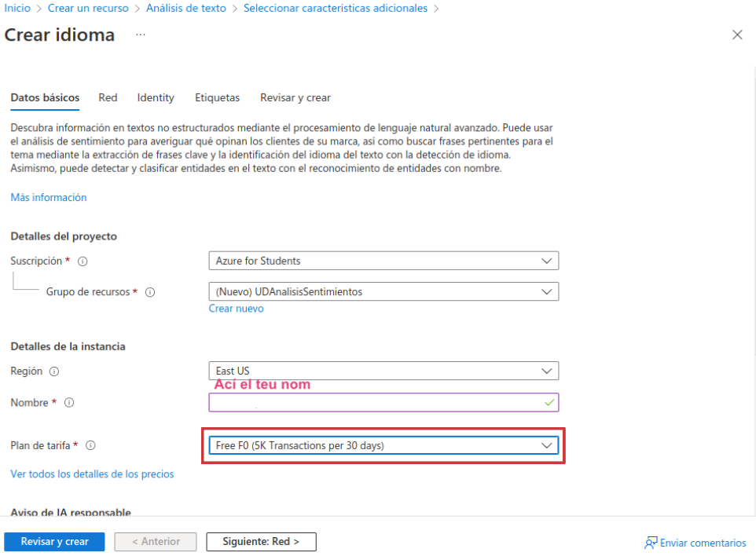
Task: Switch to the Red tab
Action: (108, 97)
